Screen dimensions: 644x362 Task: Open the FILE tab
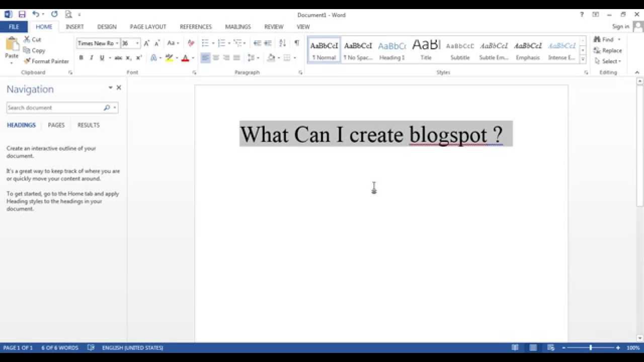(14, 27)
